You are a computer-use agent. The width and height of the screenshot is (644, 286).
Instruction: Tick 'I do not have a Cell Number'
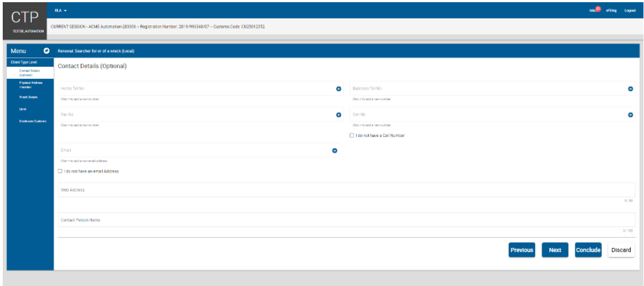coord(352,136)
